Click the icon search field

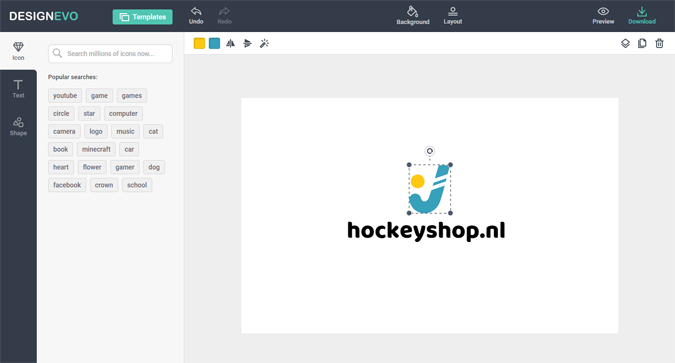tap(110, 54)
